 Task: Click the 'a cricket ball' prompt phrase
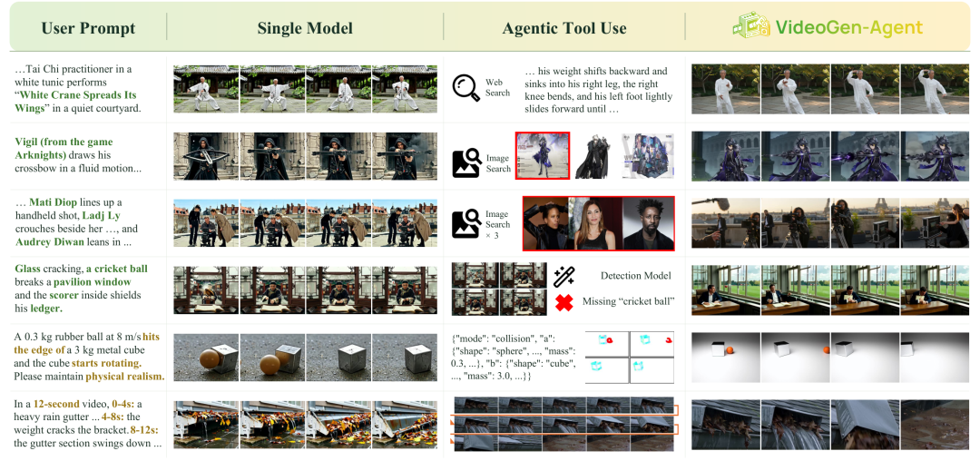click(x=117, y=269)
